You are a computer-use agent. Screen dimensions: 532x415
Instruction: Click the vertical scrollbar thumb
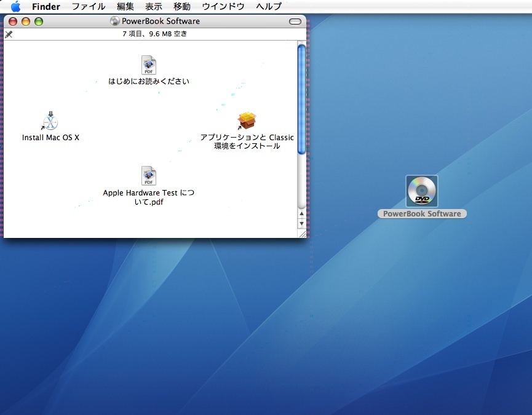(301, 100)
